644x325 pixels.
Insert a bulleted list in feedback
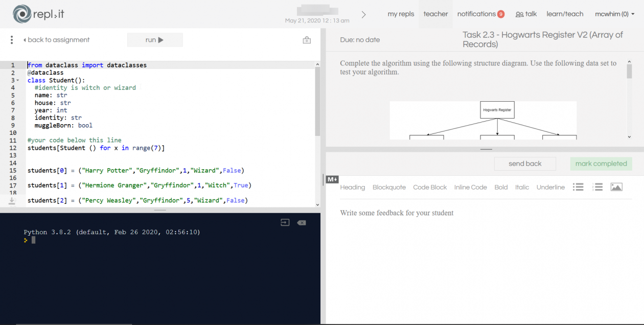coord(578,187)
